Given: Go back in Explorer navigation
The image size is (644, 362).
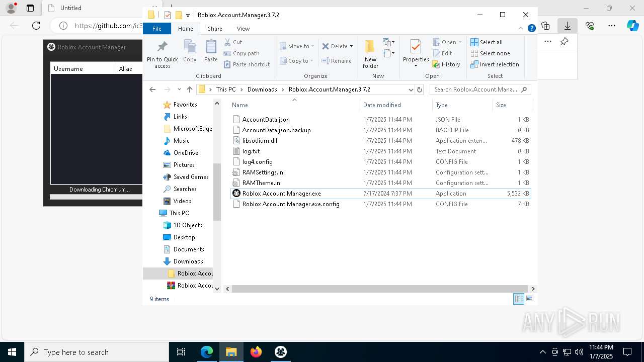Looking at the screenshot, I should (x=152, y=89).
